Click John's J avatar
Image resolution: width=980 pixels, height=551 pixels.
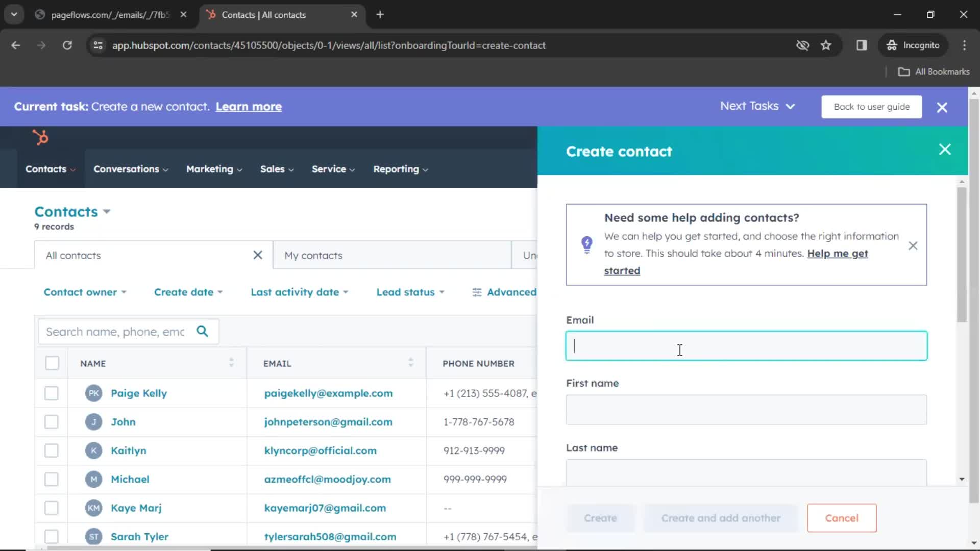94,422
